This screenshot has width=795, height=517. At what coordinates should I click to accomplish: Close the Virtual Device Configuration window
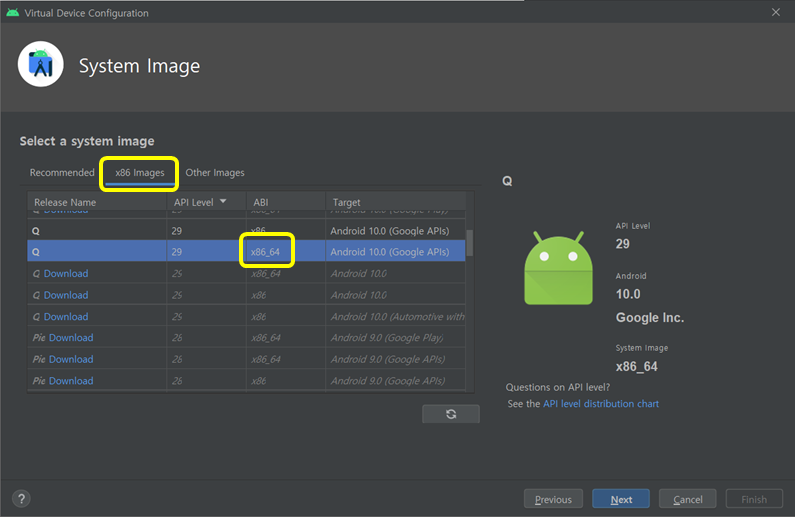coord(776,12)
